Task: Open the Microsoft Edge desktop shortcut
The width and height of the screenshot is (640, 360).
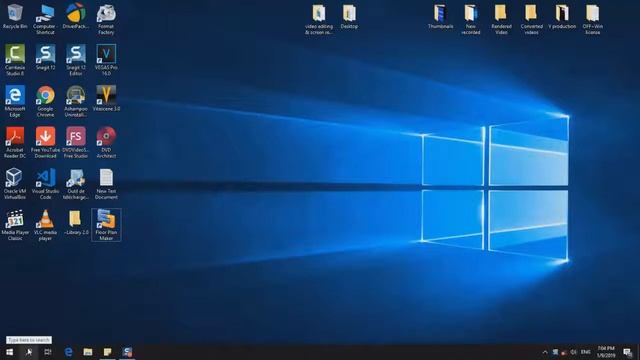Action: pos(15,101)
